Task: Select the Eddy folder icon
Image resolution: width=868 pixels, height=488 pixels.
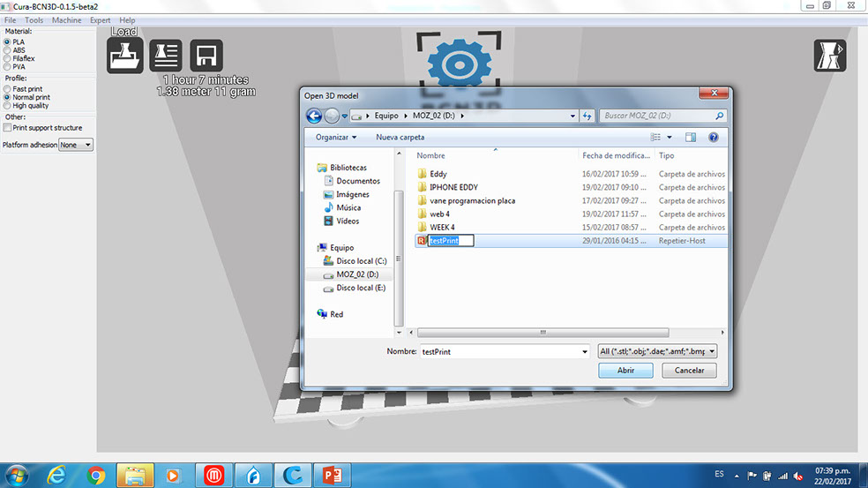Action: click(x=422, y=174)
